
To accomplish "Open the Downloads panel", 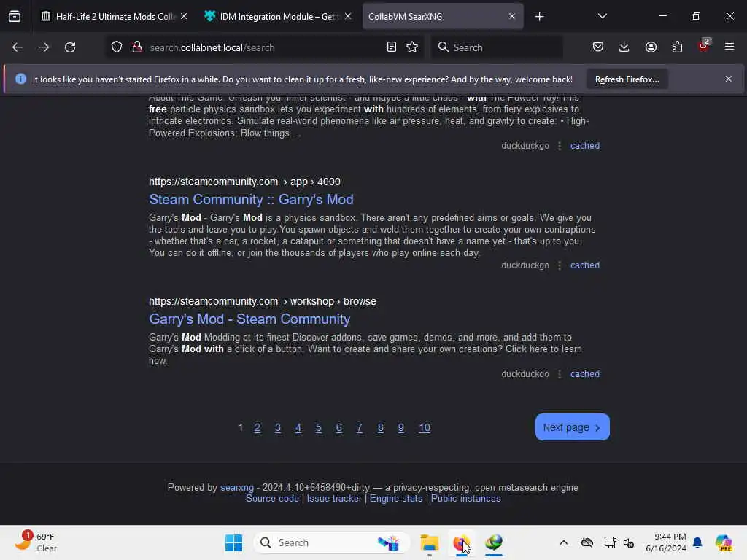I will (x=624, y=47).
